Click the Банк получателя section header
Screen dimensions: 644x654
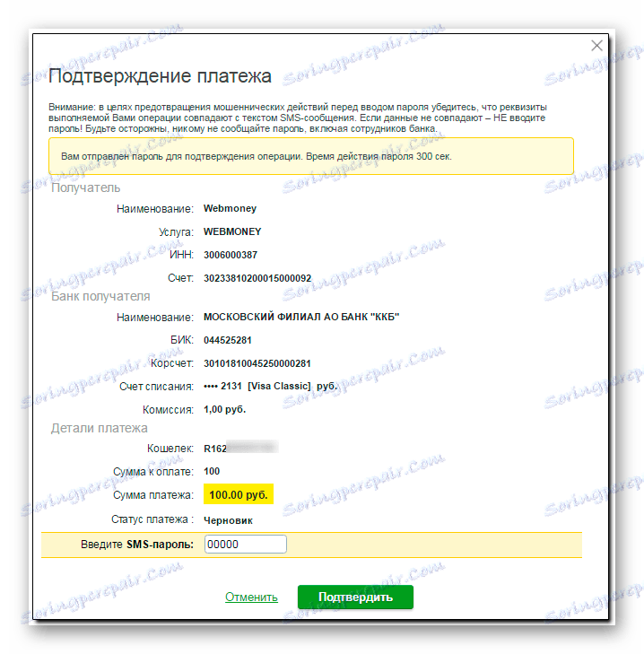click(100, 296)
